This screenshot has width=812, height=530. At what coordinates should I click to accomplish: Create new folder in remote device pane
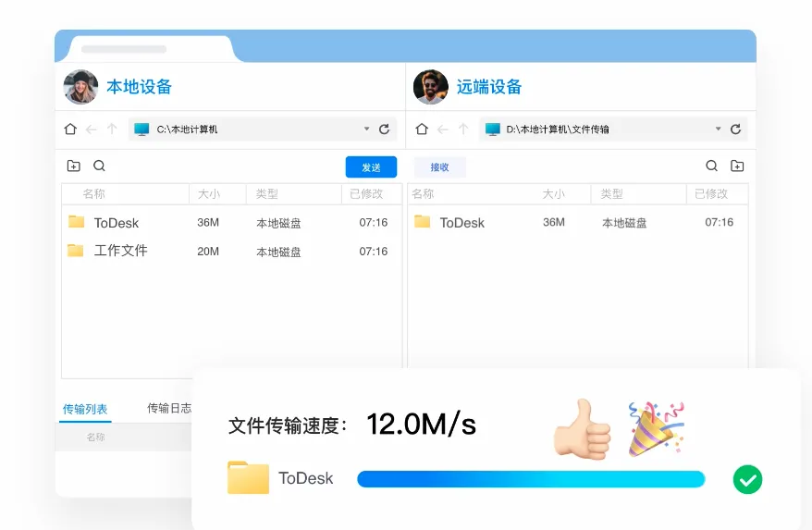[x=737, y=166]
